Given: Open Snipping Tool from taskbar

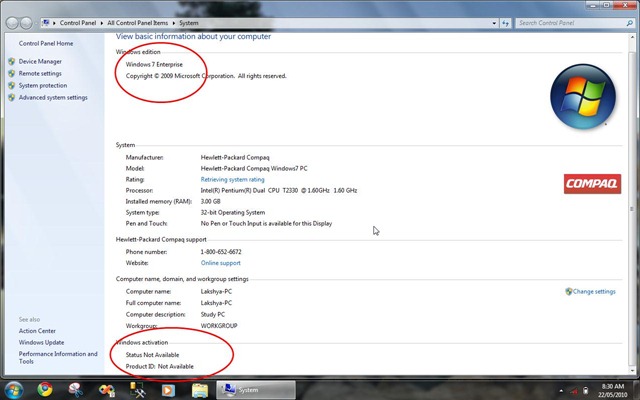Looking at the screenshot, I should pyautogui.click(x=76, y=390).
